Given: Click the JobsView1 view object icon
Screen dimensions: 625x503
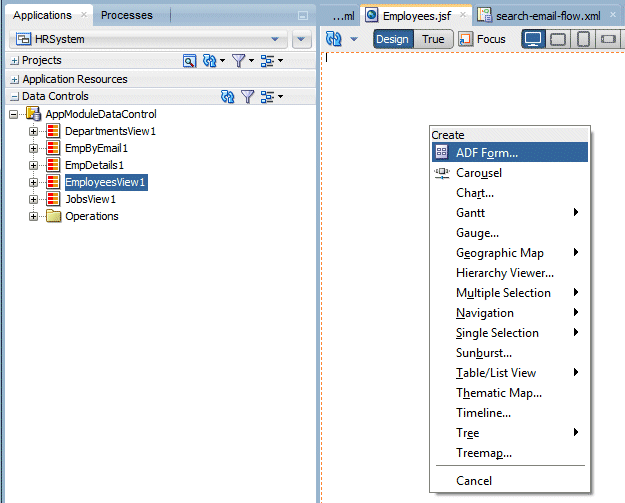Looking at the screenshot, I should 53,199.
